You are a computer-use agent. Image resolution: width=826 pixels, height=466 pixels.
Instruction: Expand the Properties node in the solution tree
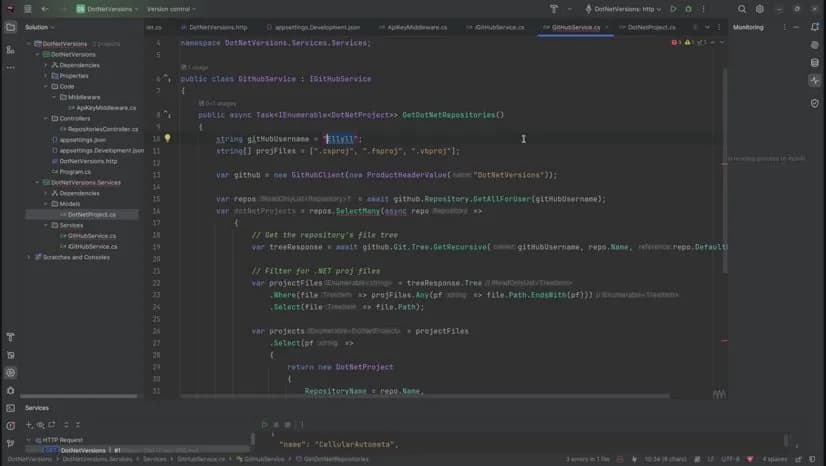click(x=46, y=75)
